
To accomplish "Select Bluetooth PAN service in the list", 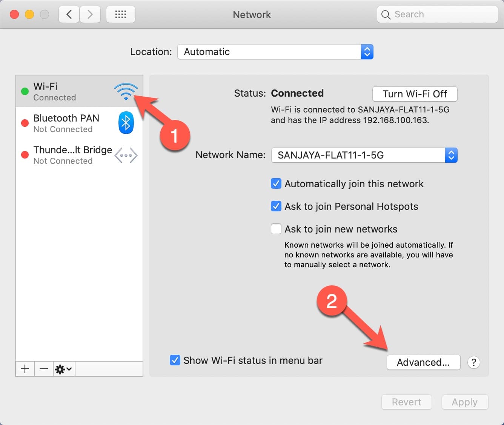I will point(79,123).
